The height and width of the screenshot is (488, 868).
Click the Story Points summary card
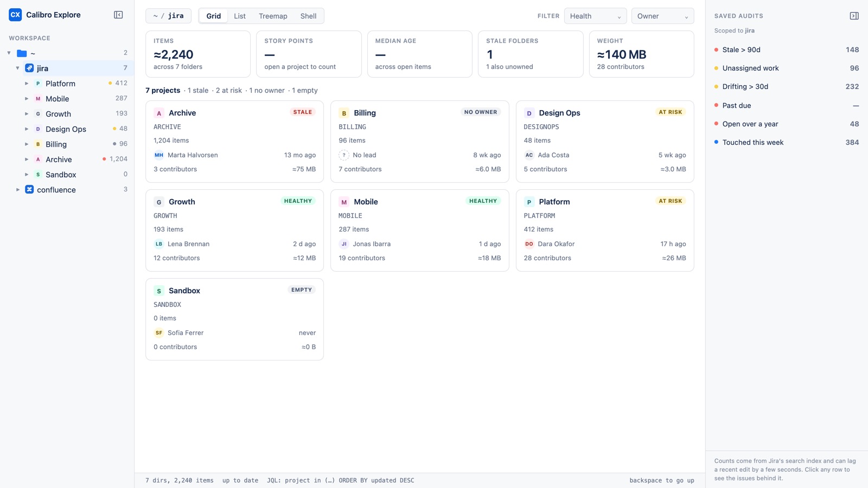coord(309,54)
